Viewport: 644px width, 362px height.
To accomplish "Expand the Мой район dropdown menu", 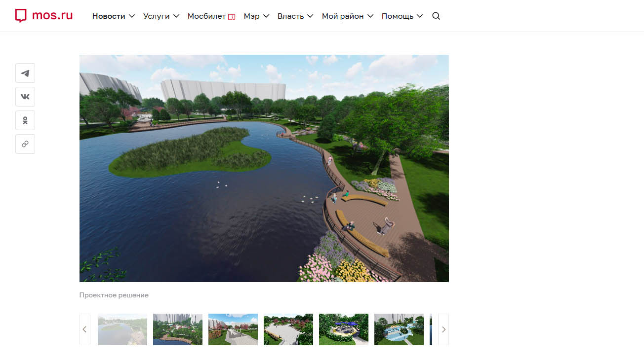I will (348, 16).
